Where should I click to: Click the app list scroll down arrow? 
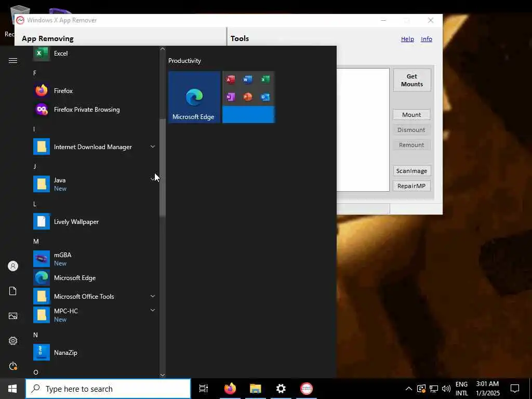163,375
